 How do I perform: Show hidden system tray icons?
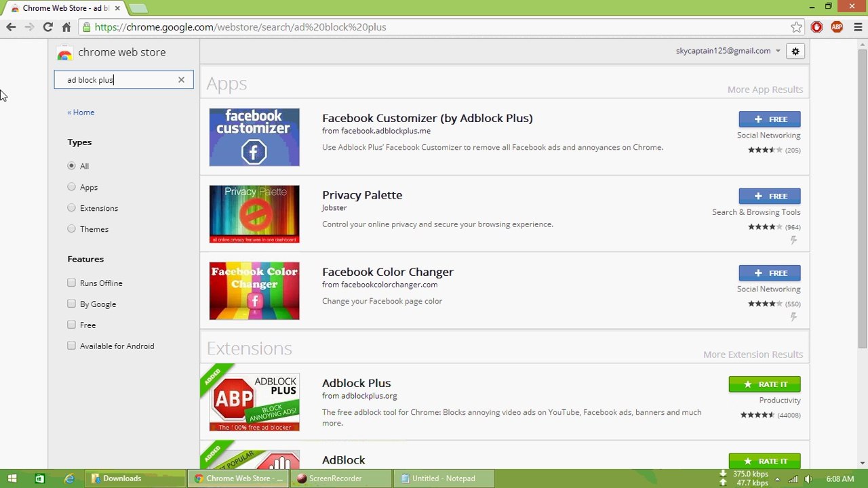[778, 479]
